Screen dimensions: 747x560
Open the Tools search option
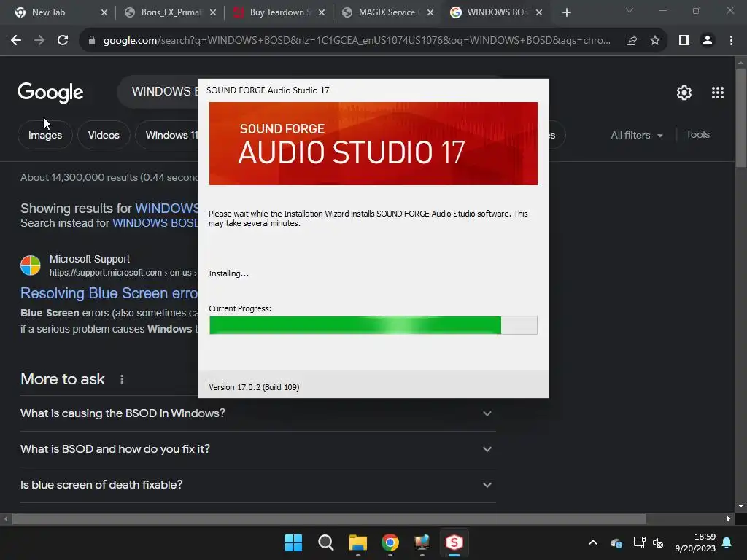(697, 135)
